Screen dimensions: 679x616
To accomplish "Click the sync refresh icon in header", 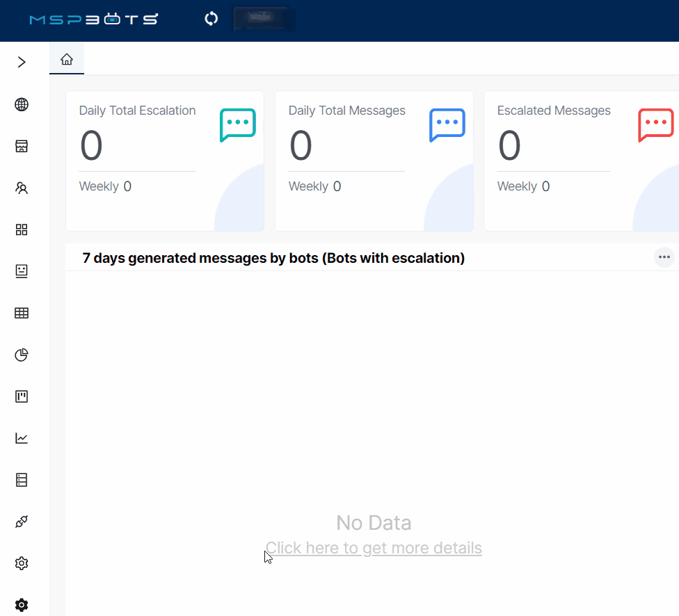I will point(211,19).
